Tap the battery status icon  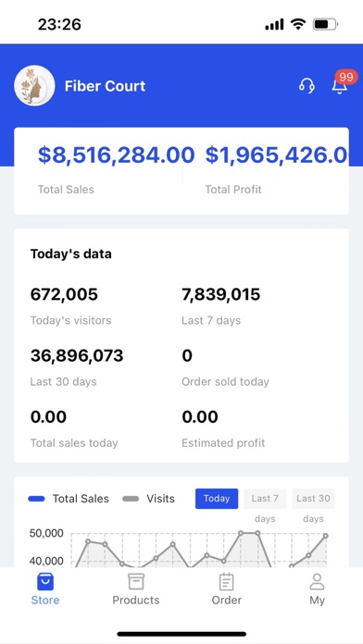point(325,25)
